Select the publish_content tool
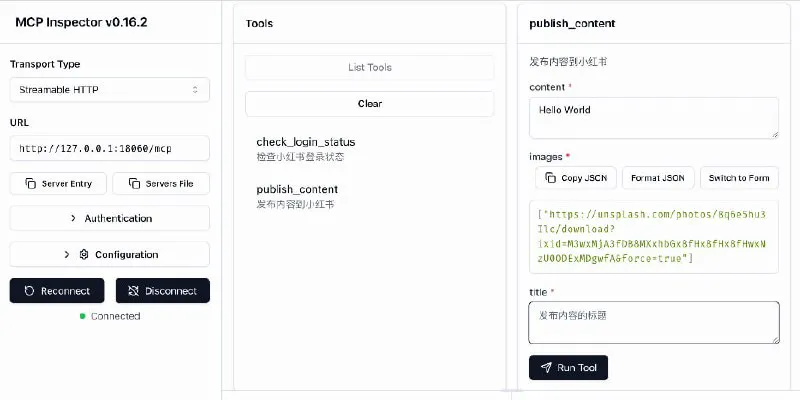Screen dimensions: 800x400 297,189
